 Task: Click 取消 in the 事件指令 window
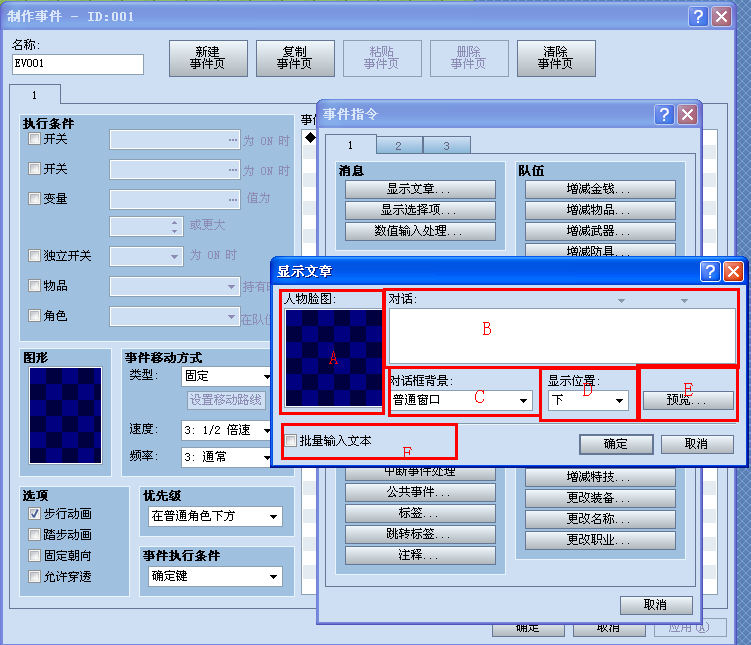656,605
